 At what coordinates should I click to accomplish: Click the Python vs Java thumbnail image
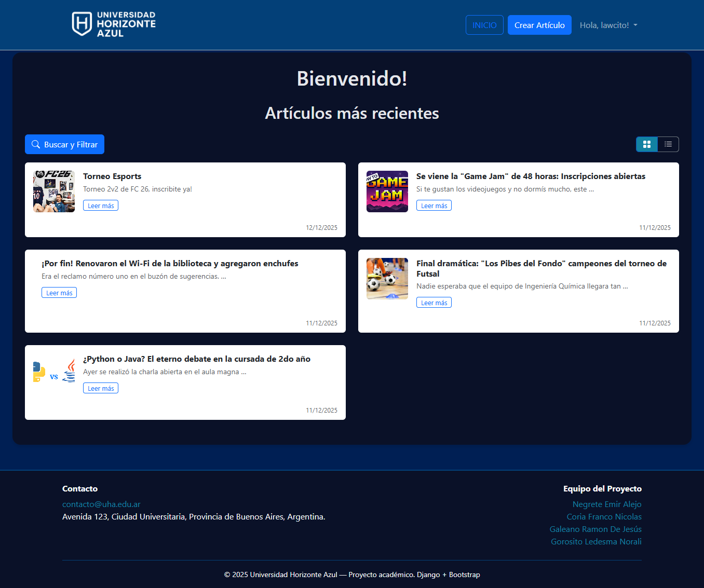click(x=54, y=371)
